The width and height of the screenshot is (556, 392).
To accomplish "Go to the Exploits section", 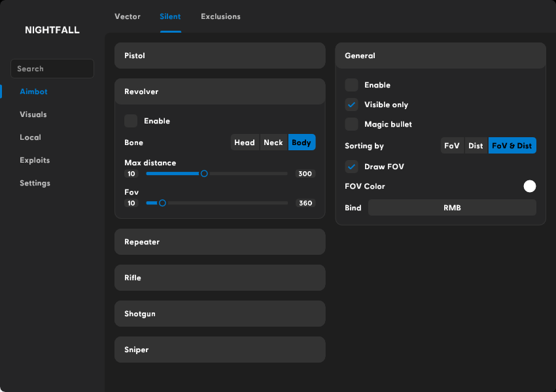I will click(x=34, y=160).
